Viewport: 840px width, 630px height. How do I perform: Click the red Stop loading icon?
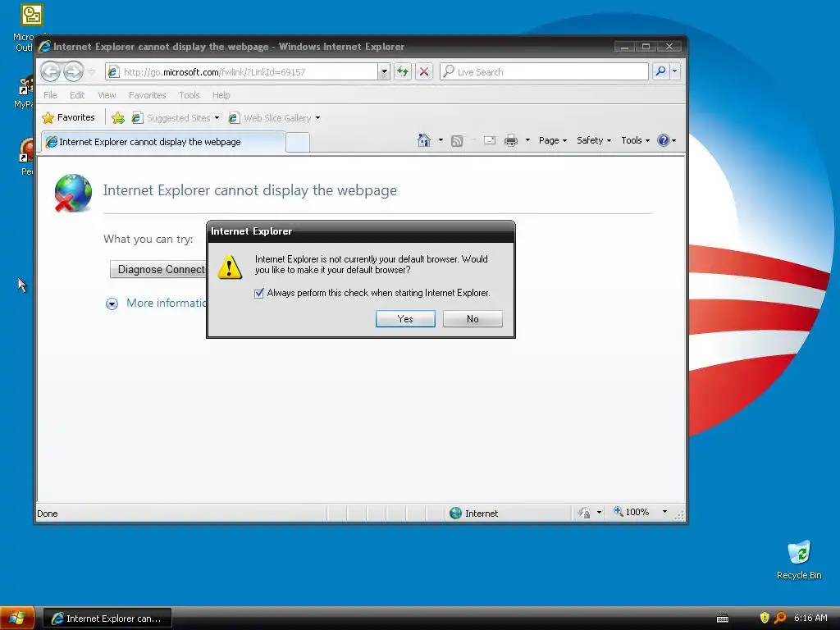click(424, 72)
